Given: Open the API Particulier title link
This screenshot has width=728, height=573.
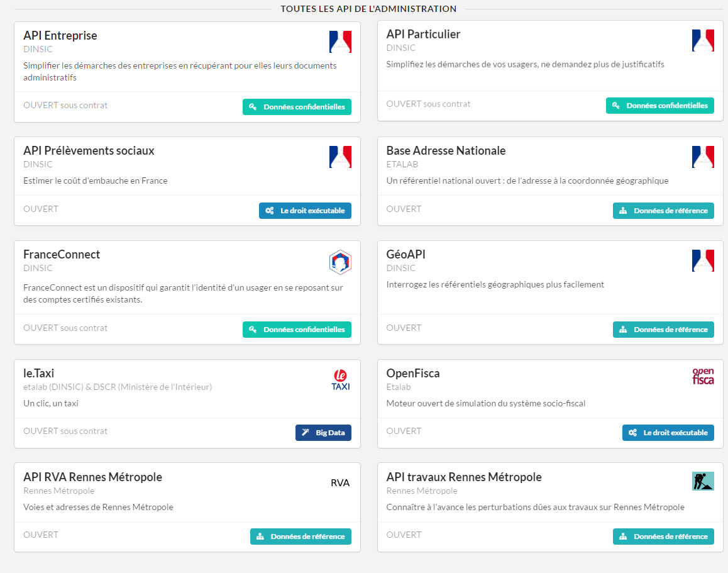Looking at the screenshot, I should click(x=424, y=35).
